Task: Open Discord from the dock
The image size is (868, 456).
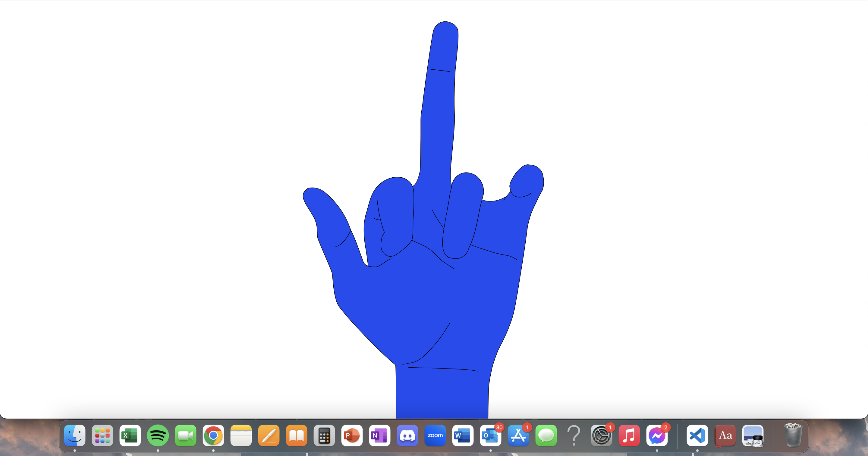Action: [407, 435]
